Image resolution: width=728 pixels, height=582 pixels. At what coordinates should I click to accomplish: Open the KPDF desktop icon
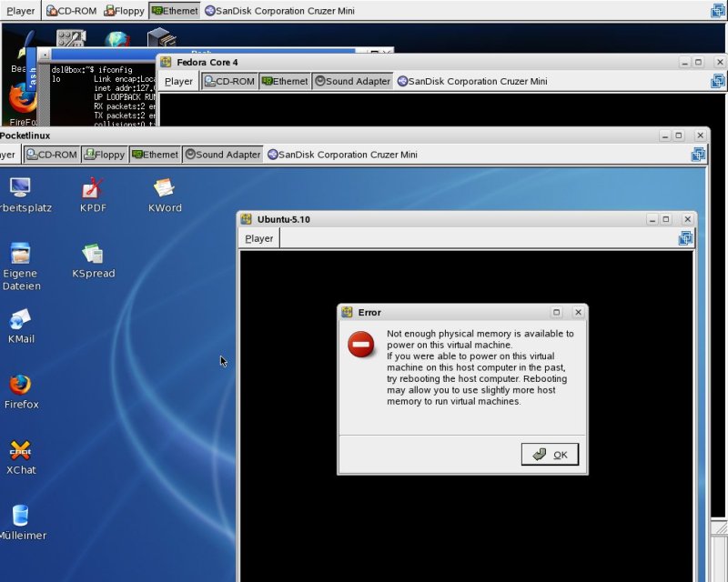(x=92, y=188)
